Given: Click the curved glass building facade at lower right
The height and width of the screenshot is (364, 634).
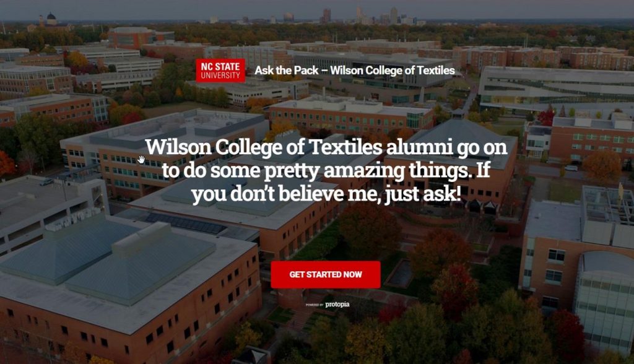Looking at the screenshot, I should 604,301.
